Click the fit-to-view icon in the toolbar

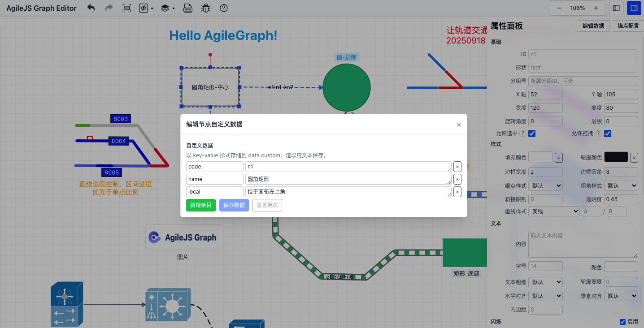tap(127, 8)
